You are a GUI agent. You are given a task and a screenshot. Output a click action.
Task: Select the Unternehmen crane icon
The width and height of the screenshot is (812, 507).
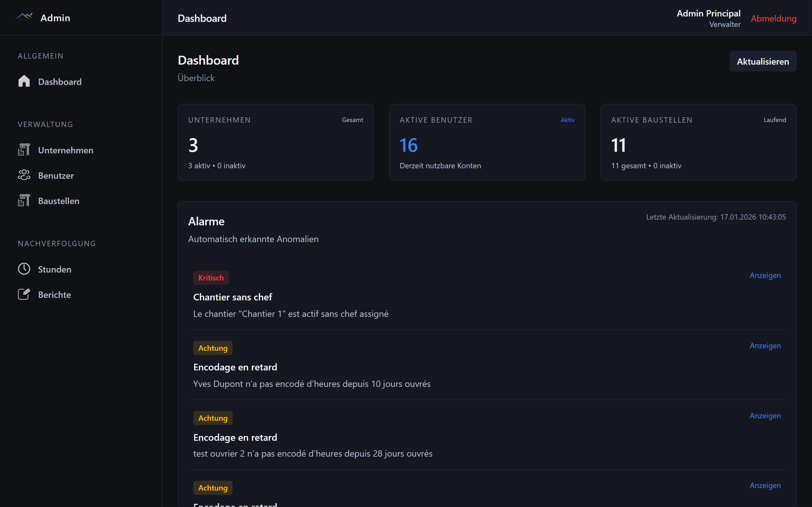[x=24, y=150]
